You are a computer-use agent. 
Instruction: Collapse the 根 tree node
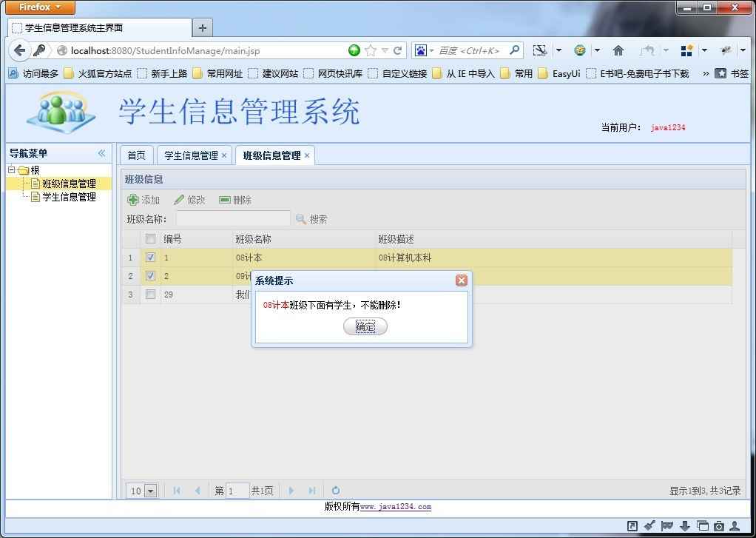click(x=12, y=170)
